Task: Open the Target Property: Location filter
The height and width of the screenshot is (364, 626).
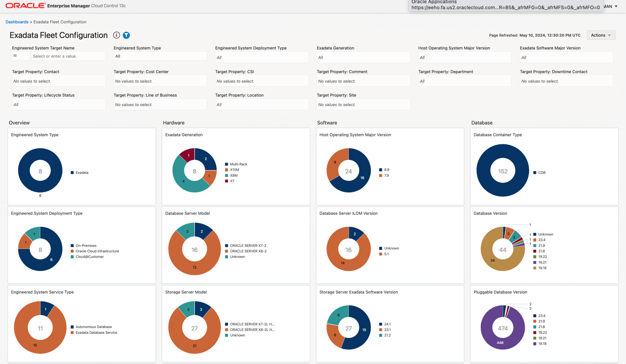Action: point(261,105)
